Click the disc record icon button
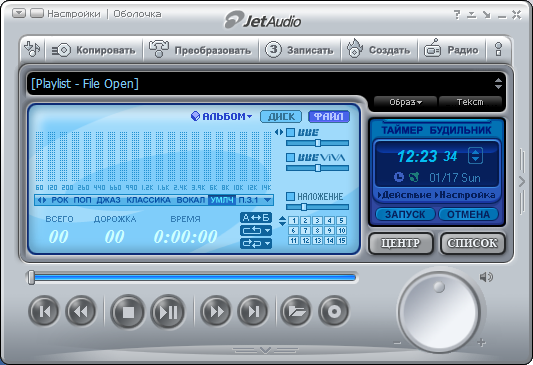The image size is (533, 365). [334, 311]
